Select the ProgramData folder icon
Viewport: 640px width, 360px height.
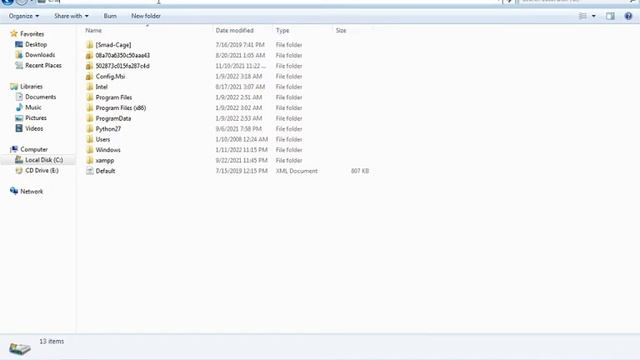tap(90, 118)
